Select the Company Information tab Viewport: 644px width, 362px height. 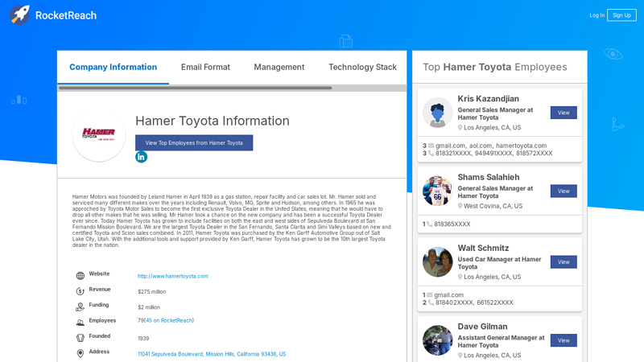click(x=113, y=67)
